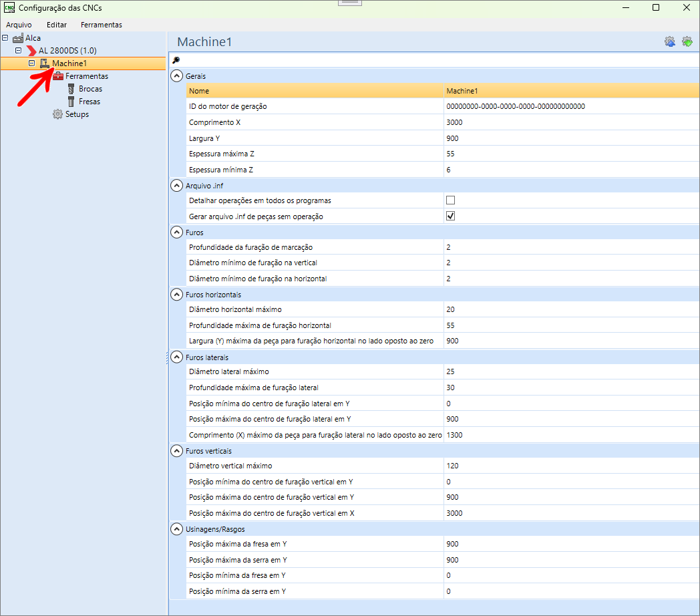Viewport: 700px width, 616px height.
Task: Edit Diâmetro horizontal máximo value 20
Action: pos(572,309)
